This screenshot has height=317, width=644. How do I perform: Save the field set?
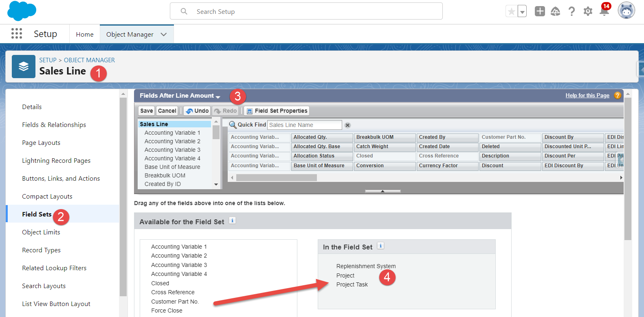pos(147,111)
